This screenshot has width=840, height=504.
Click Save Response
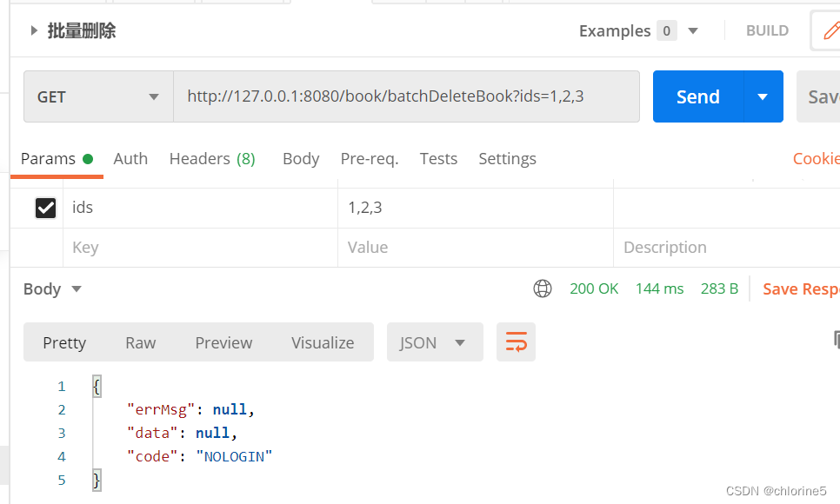tap(801, 289)
